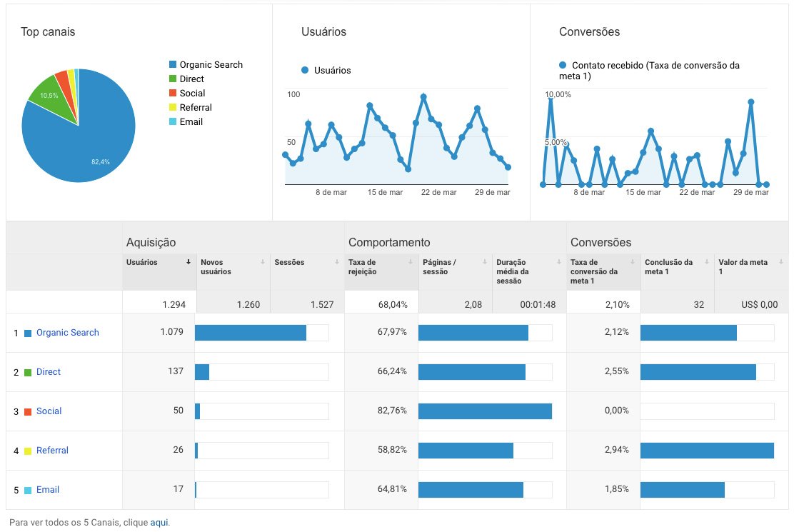794x532 pixels.
Task: Open the Organic Search channel row link
Action: point(68,333)
